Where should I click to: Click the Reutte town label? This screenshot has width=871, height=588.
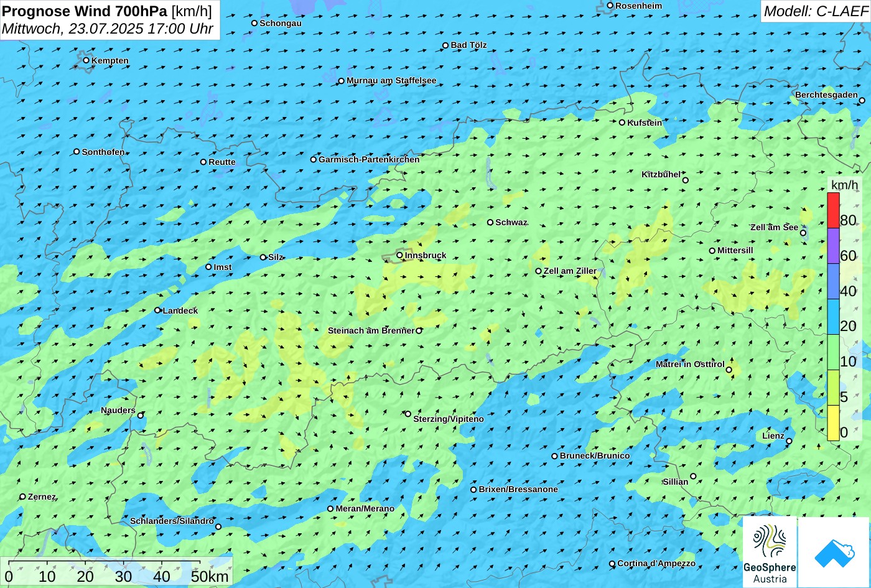point(222,162)
